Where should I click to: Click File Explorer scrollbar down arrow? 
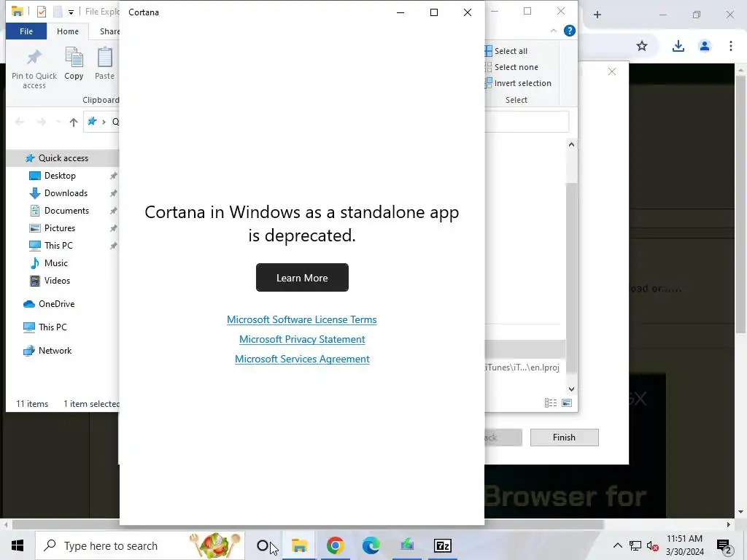572,389
